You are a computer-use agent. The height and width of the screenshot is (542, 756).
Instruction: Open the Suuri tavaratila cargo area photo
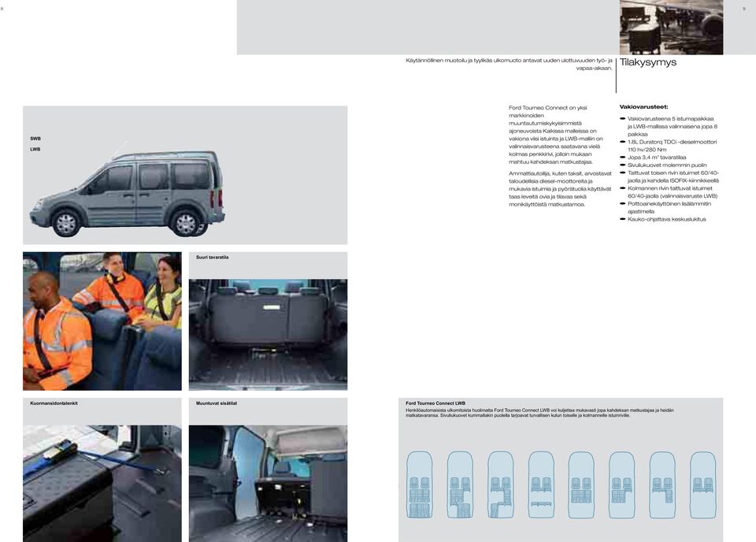coord(268,334)
